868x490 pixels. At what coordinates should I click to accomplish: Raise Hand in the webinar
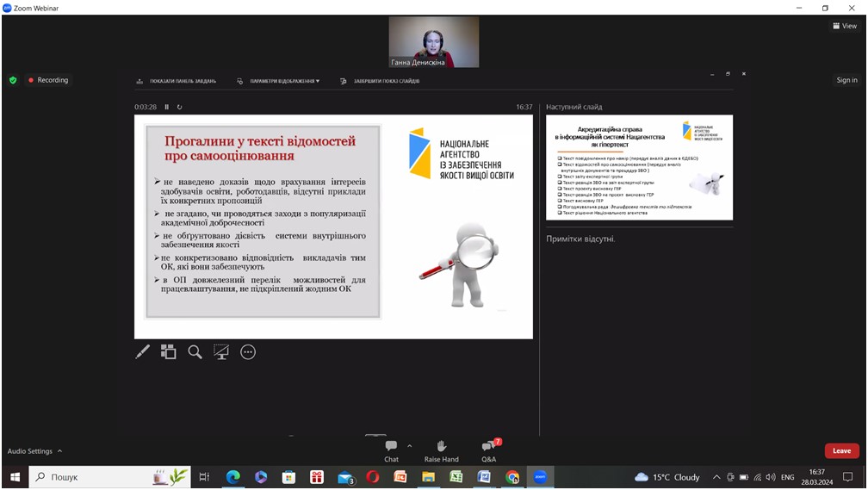(x=441, y=450)
